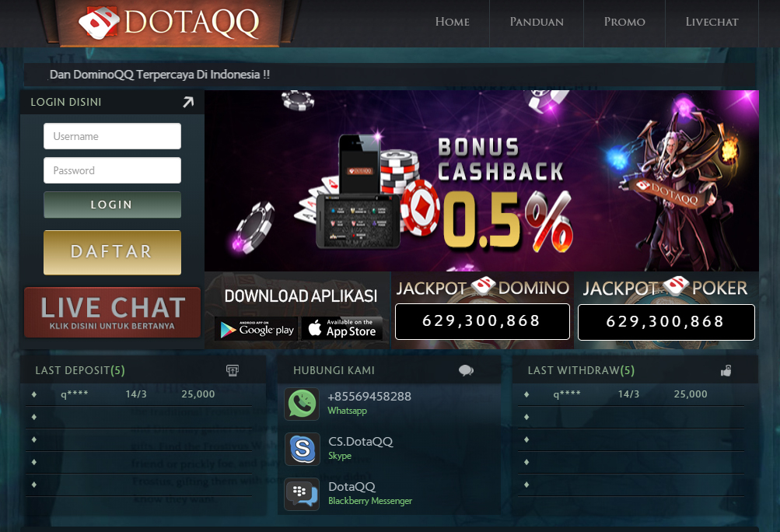
Task: Focus the Username input field
Action: point(113,136)
